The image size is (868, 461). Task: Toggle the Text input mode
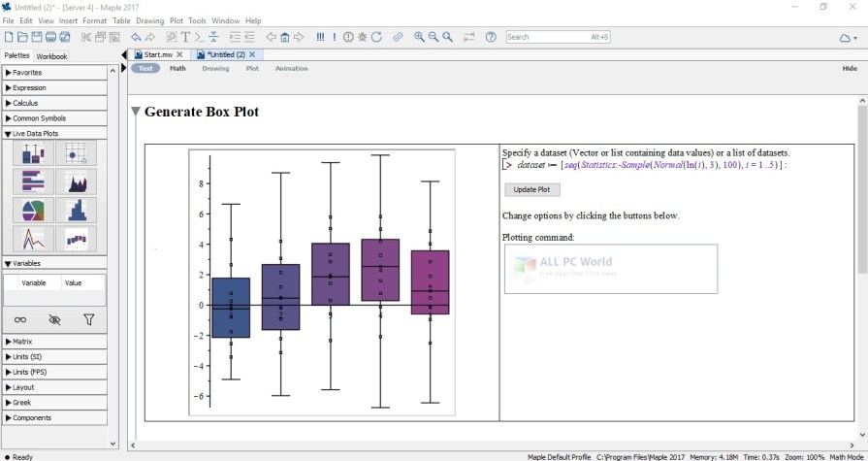click(145, 69)
